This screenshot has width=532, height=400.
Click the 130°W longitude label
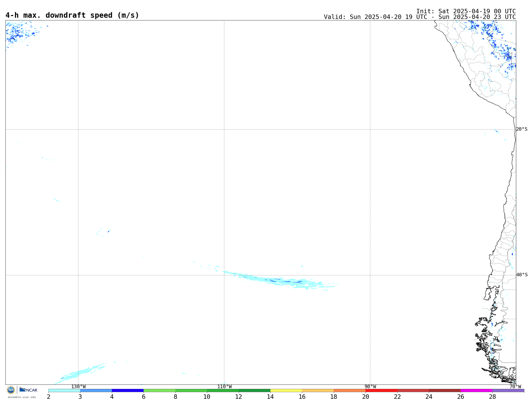click(78, 387)
